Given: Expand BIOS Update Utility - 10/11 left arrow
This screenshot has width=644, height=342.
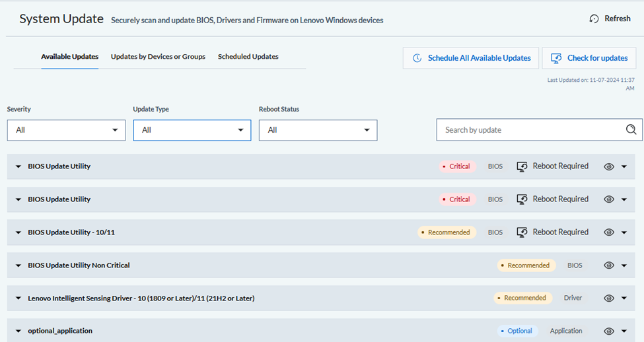Looking at the screenshot, I should coord(18,232).
